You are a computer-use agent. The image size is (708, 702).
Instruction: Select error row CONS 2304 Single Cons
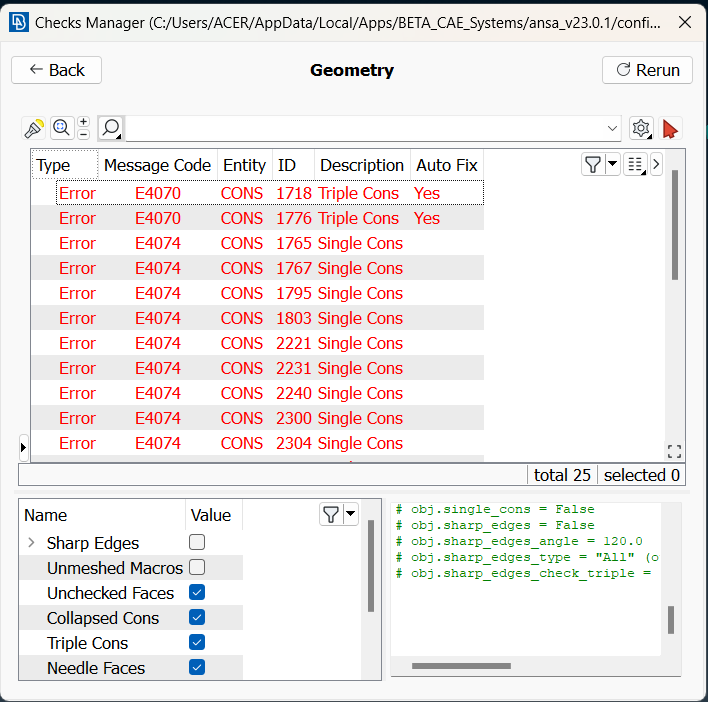pos(258,443)
